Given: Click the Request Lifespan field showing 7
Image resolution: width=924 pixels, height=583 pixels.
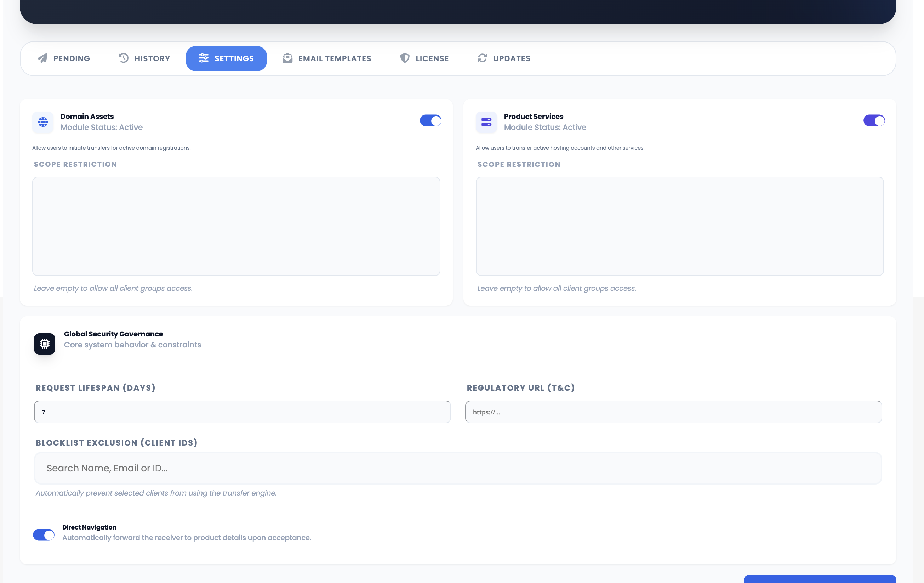Looking at the screenshot, I should pos(242,412).
